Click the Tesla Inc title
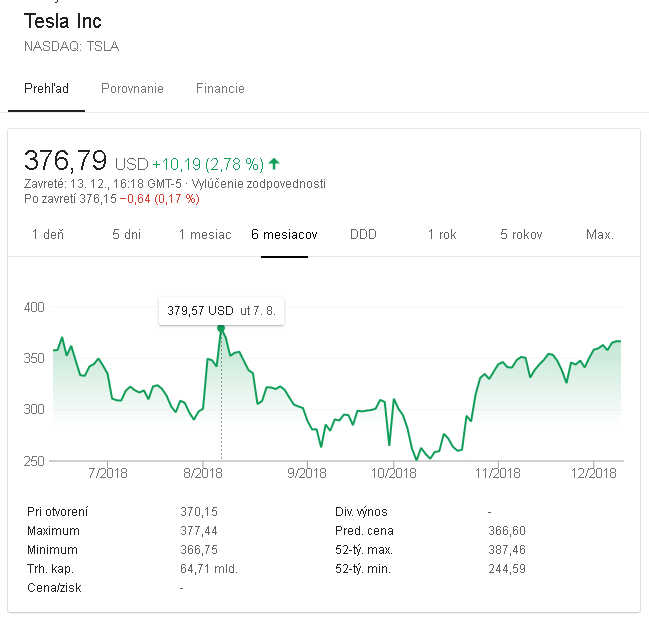 point(62,21)
